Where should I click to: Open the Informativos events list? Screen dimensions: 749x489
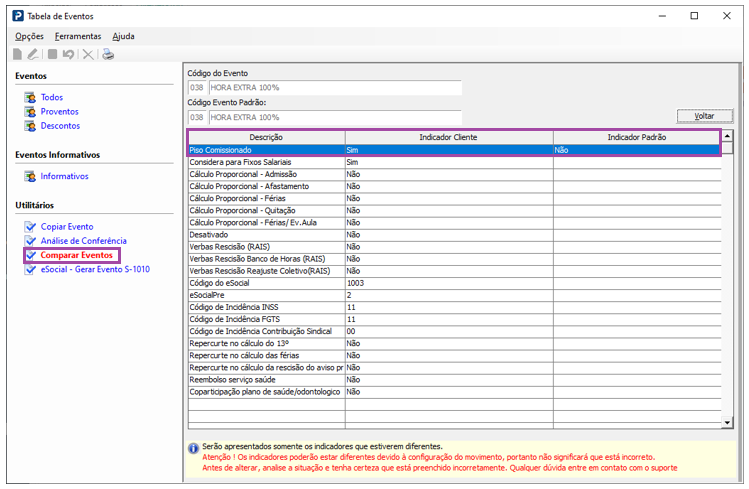tap(64, 176)
